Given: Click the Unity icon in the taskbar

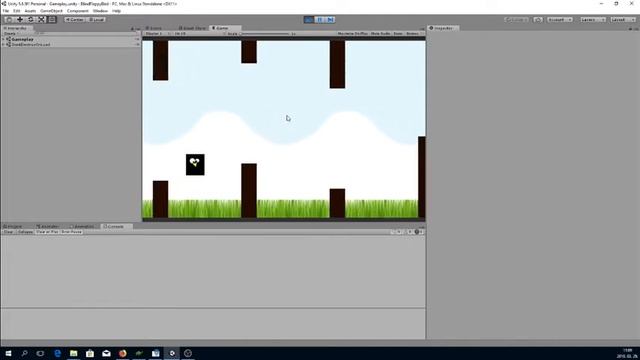Looking at the screenshot, I should [x=172, y=353].
